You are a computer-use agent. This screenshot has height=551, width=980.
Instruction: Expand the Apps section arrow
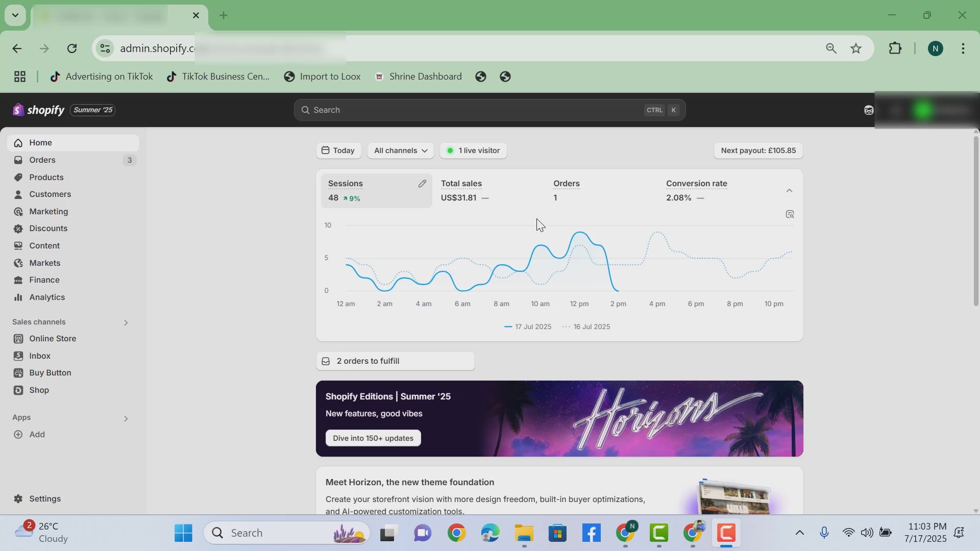[126, 419]
